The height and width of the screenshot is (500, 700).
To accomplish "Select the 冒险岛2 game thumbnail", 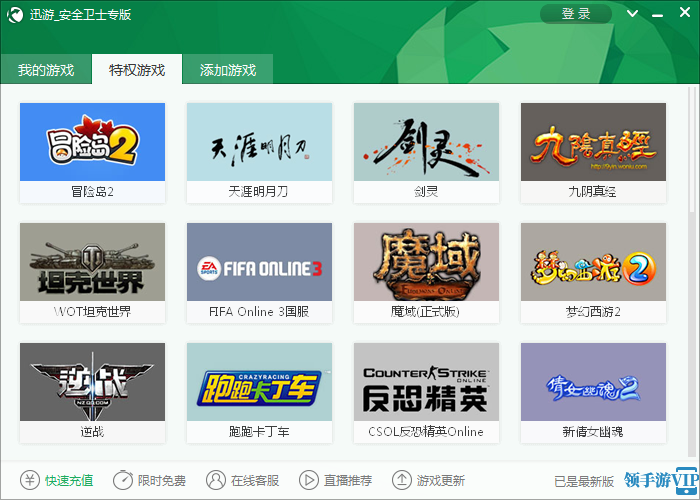I will pos(92,142).
